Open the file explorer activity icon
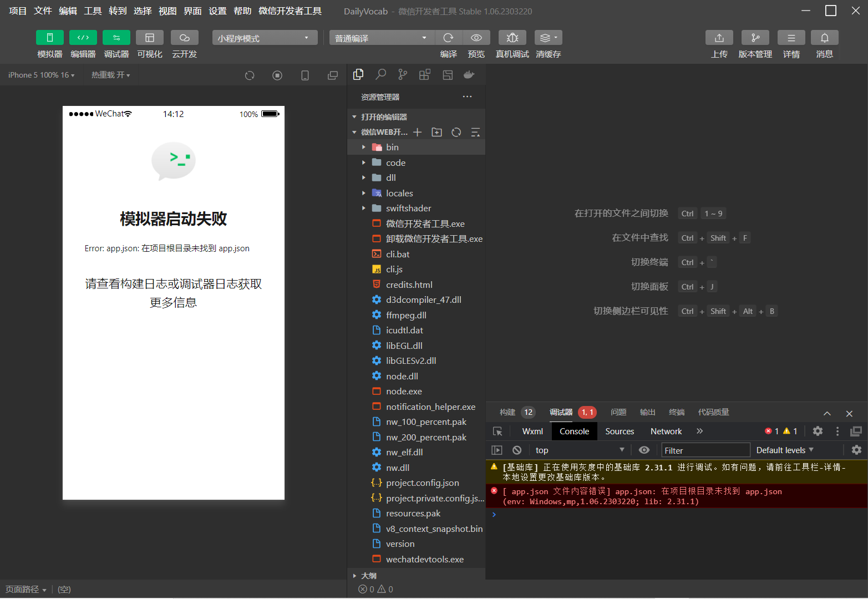Viewport: 868px width, 599px height. coord(358,74)
